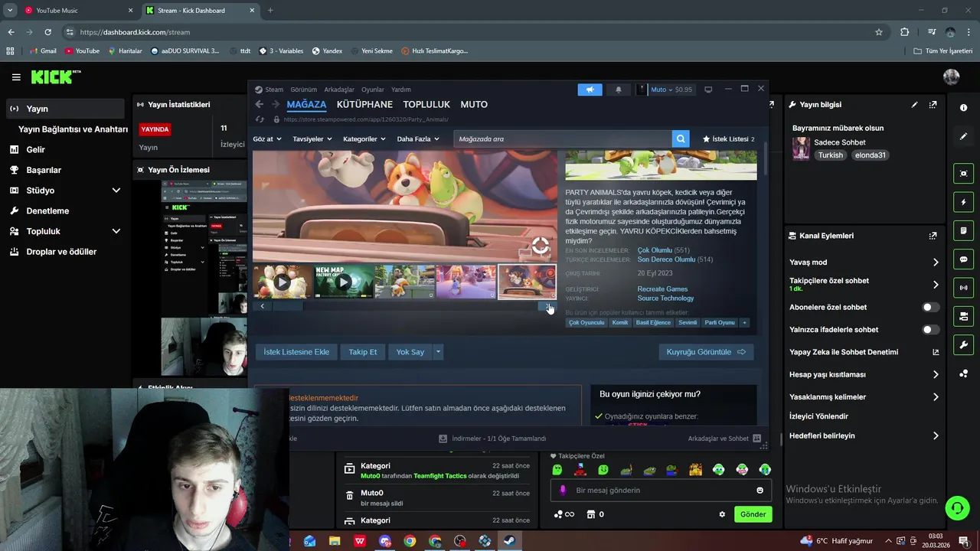
Task: Click the chat bubble icon in the Kick right toolbar
Action: point(963,259)
